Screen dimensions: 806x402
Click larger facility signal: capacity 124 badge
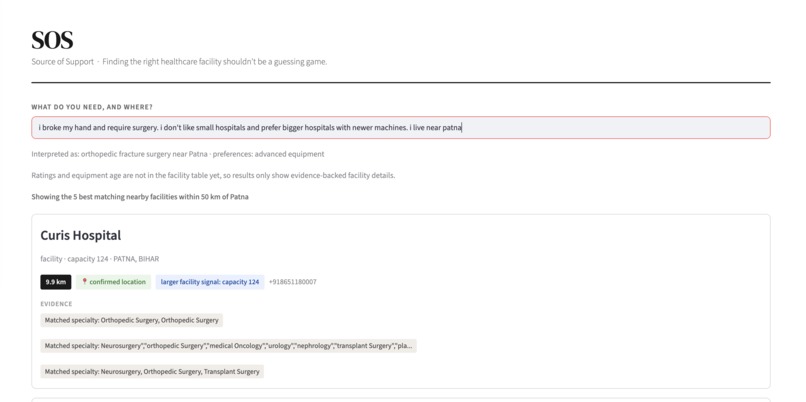pos(210,282)
